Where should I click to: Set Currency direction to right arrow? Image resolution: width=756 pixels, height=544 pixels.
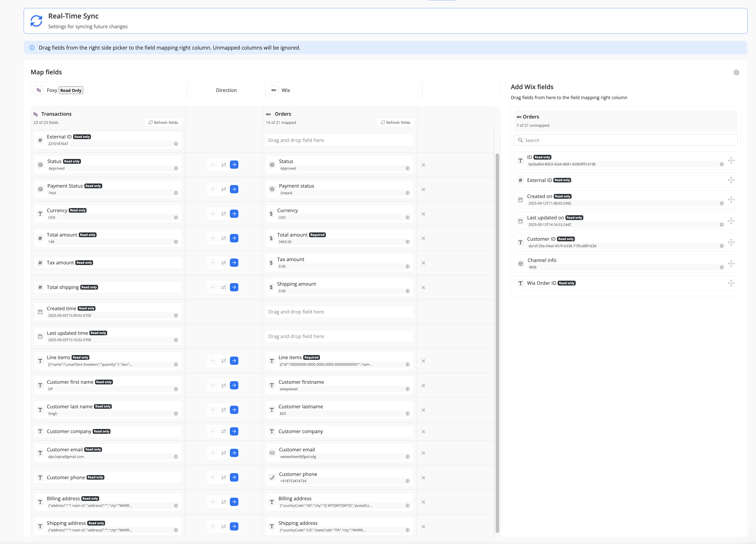click(x=234, y=214)
